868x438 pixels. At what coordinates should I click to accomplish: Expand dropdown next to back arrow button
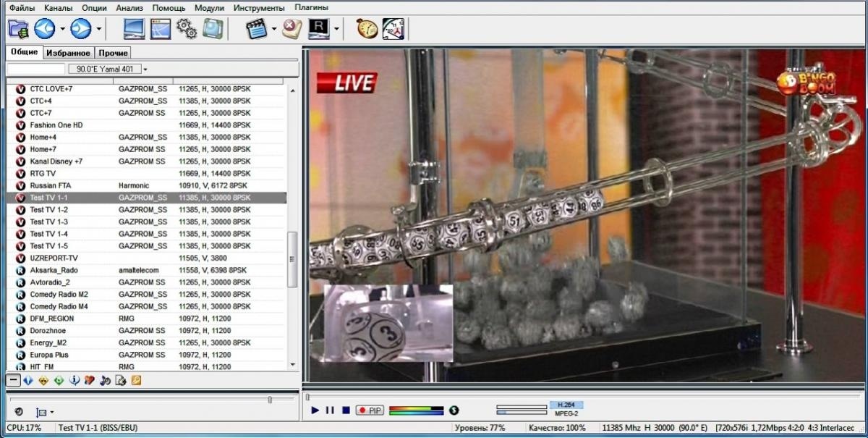[62, 30]
